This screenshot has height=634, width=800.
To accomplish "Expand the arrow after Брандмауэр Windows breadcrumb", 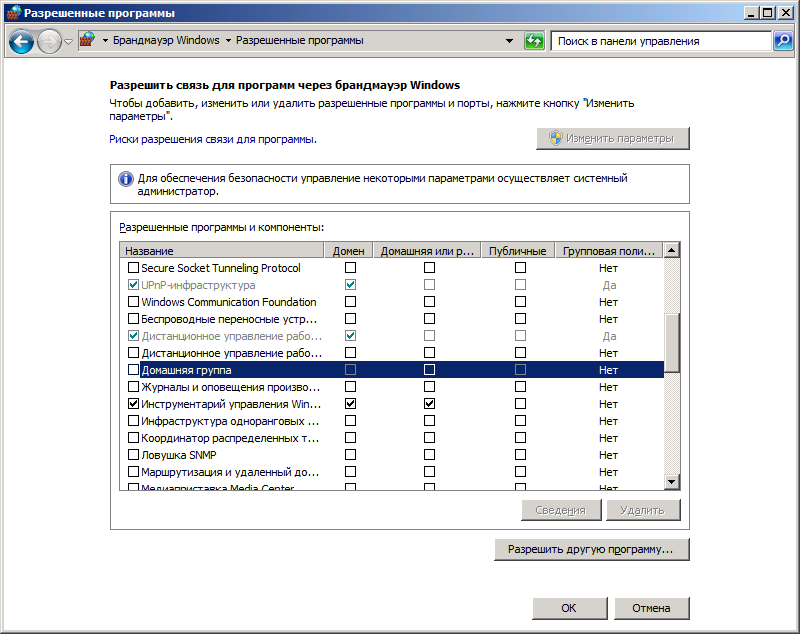I will point(228,41).
